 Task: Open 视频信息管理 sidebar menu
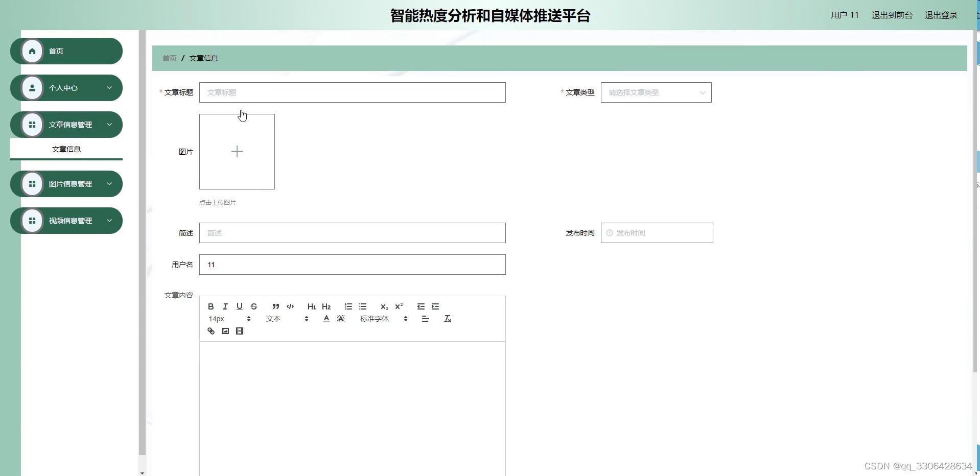pyautogui.click(x=66, y=221)
